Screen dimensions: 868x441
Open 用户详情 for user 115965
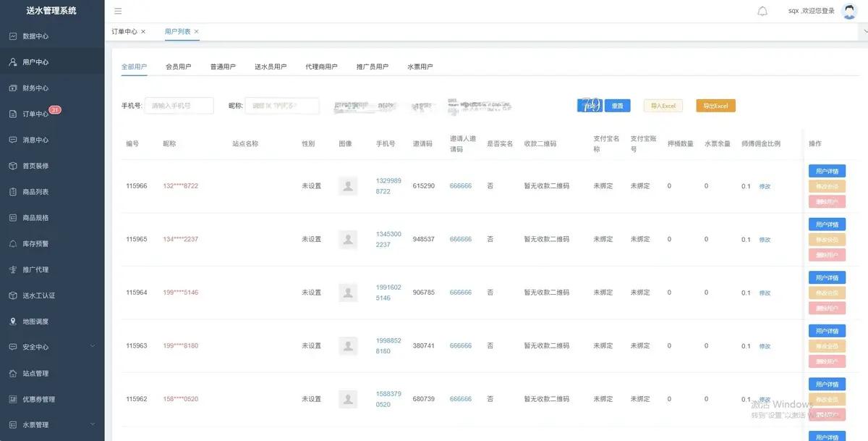point(827,224)
